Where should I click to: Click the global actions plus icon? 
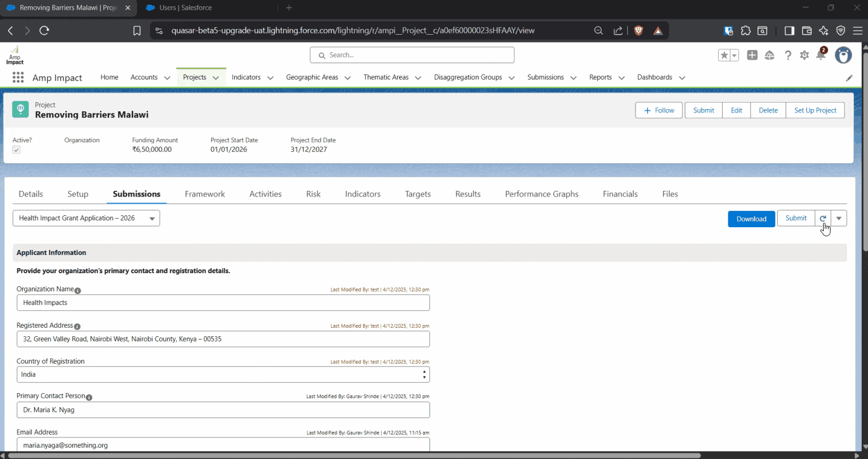click(752, 55)
